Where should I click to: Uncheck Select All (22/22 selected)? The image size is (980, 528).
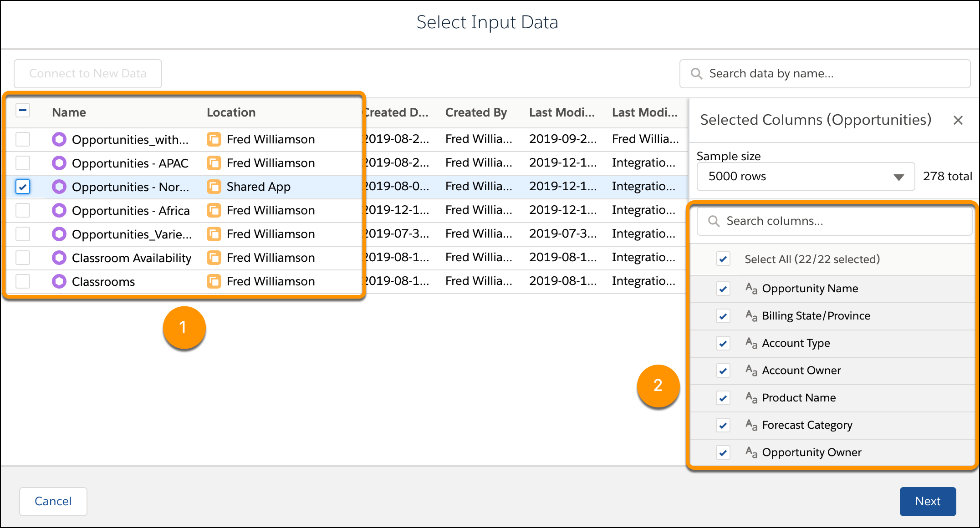coord(723,259)
